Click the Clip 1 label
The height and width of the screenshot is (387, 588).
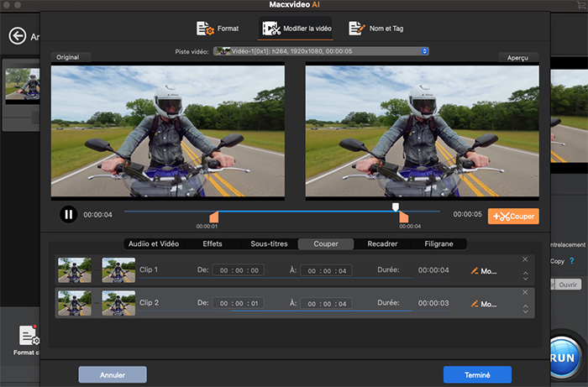[x=149, y=269]
